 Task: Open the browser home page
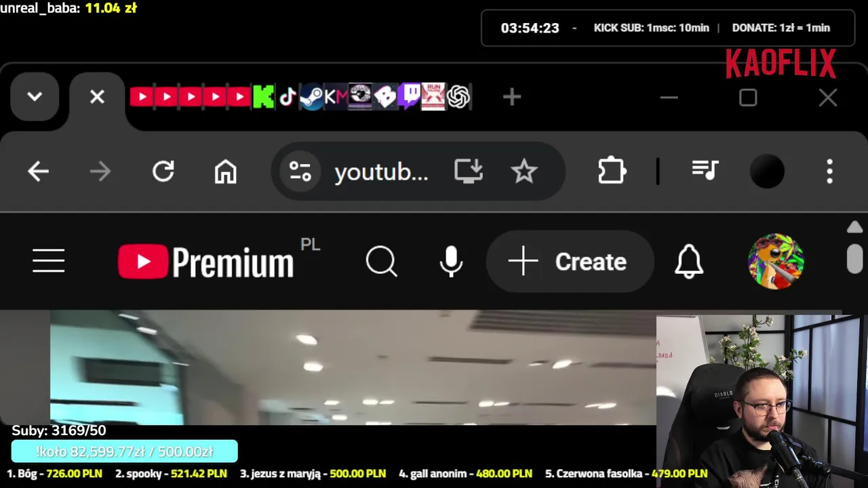[226, 171]
